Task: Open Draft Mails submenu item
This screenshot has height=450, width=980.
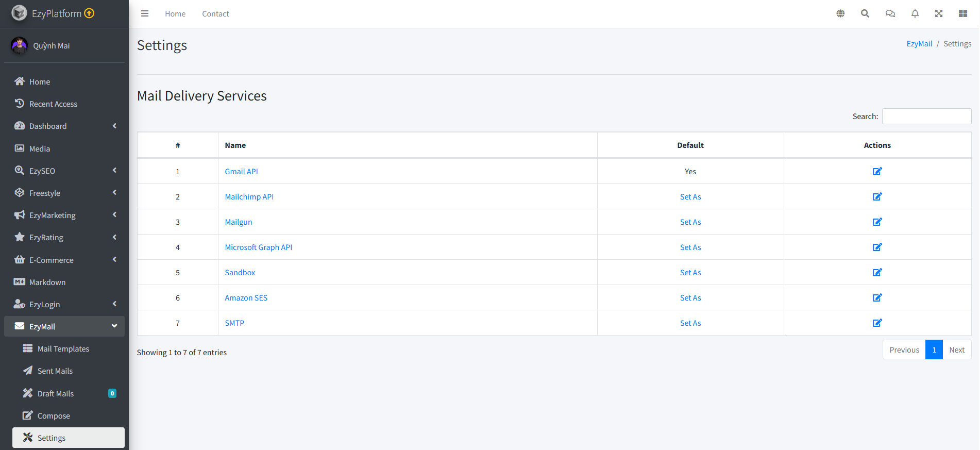Action: pos(69,393)
